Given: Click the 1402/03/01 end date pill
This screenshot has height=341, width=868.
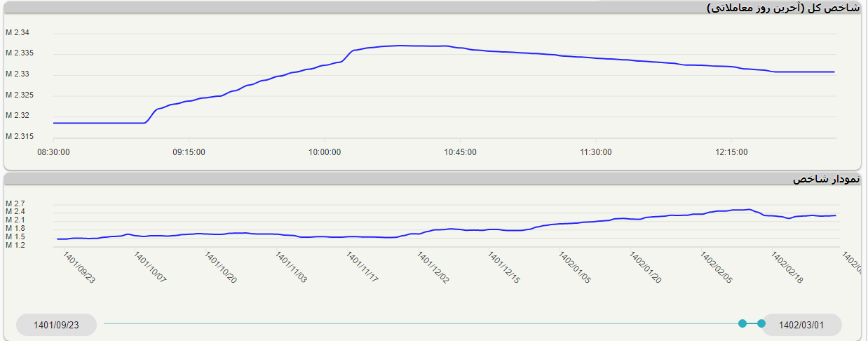Looking at the screenshot, I should coord(801,325).
